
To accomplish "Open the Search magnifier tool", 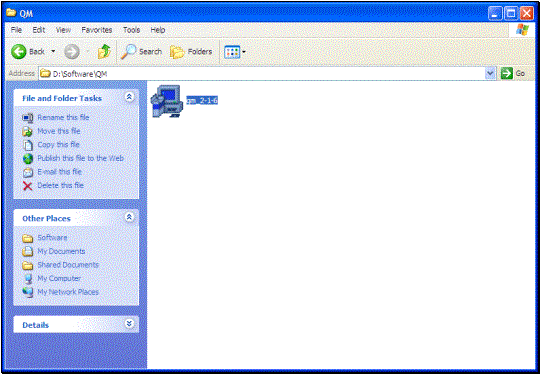I will [x=142, y=52].
